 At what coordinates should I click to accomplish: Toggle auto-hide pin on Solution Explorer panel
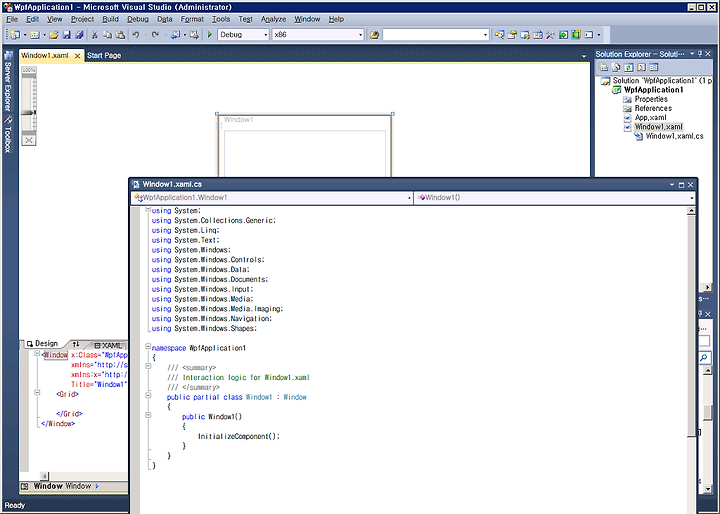point(700,54)
